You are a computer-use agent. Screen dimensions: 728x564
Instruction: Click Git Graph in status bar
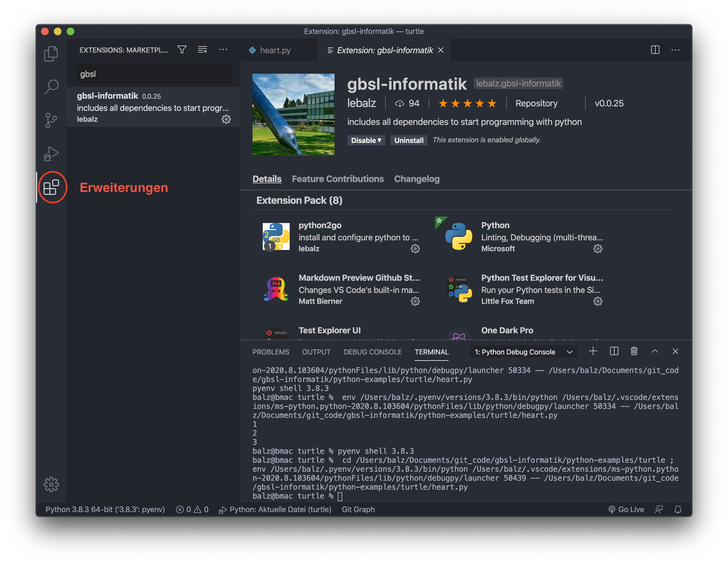[x=358, y=509]
